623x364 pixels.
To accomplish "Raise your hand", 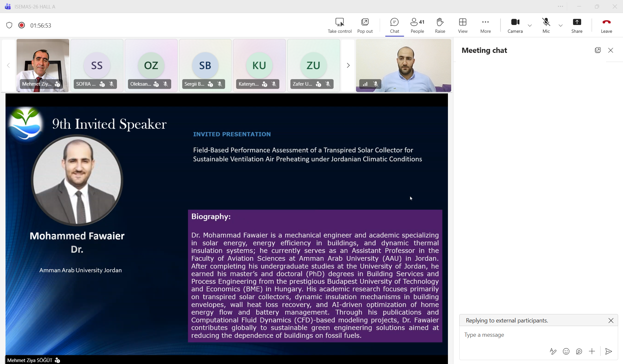I will 440,26.
